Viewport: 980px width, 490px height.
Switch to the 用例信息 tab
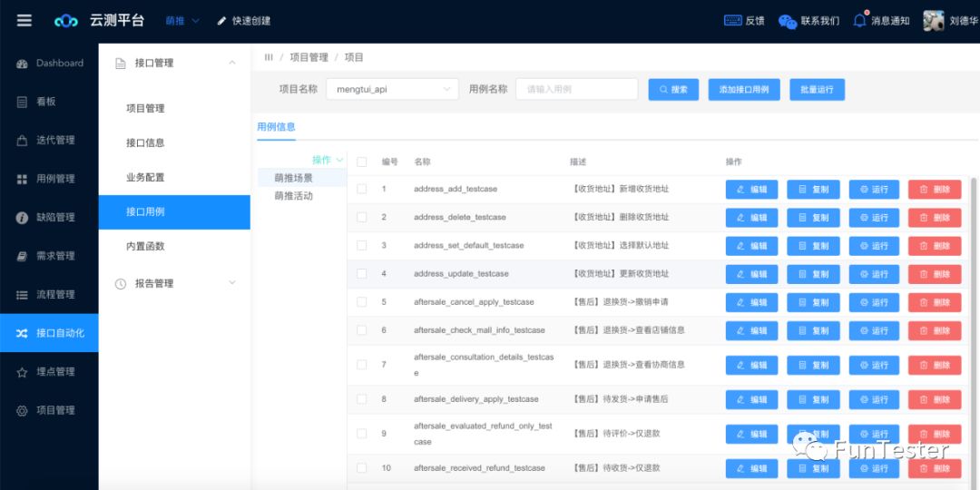click(x=276, y=127)
